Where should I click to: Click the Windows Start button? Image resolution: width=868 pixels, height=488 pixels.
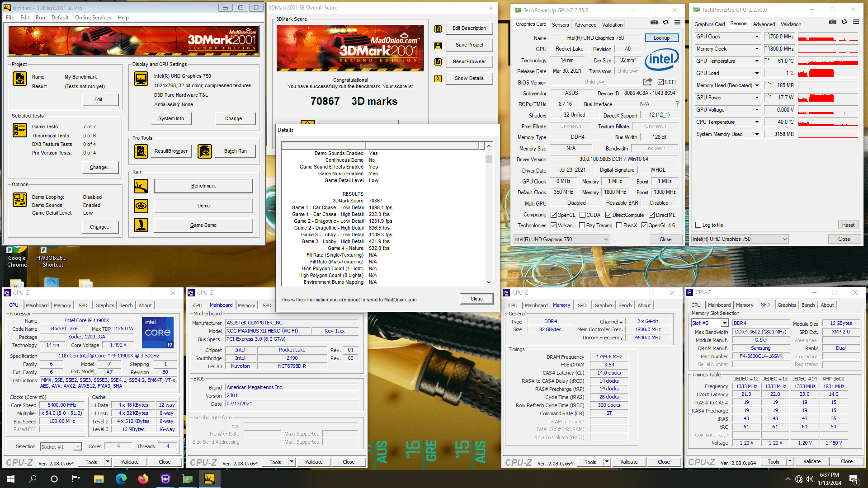pos(11,479)
